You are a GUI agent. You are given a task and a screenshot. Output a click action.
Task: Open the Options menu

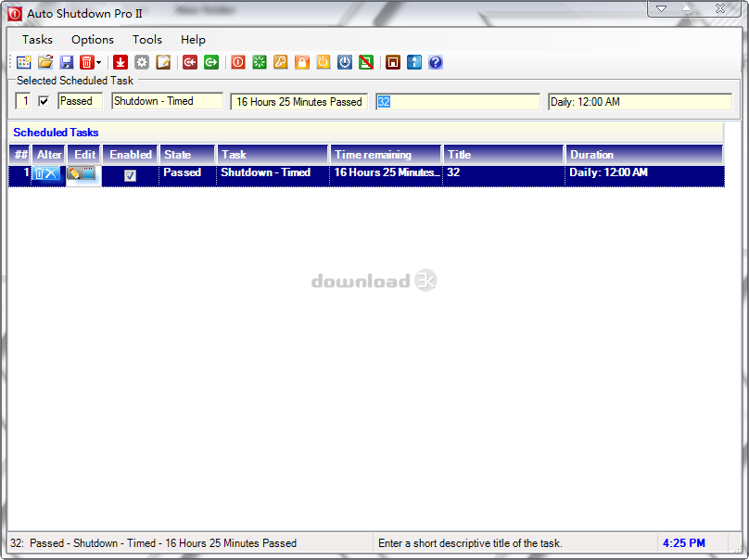click(93, 40)
